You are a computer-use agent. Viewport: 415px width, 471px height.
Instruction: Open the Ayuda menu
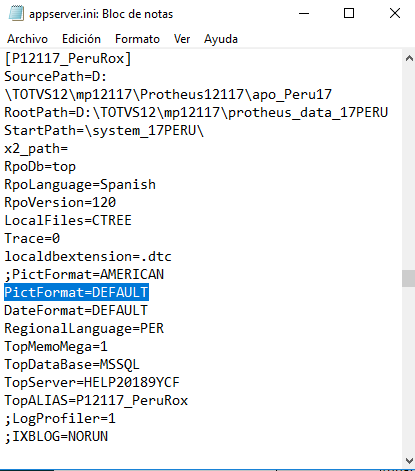tap(221, 39)
